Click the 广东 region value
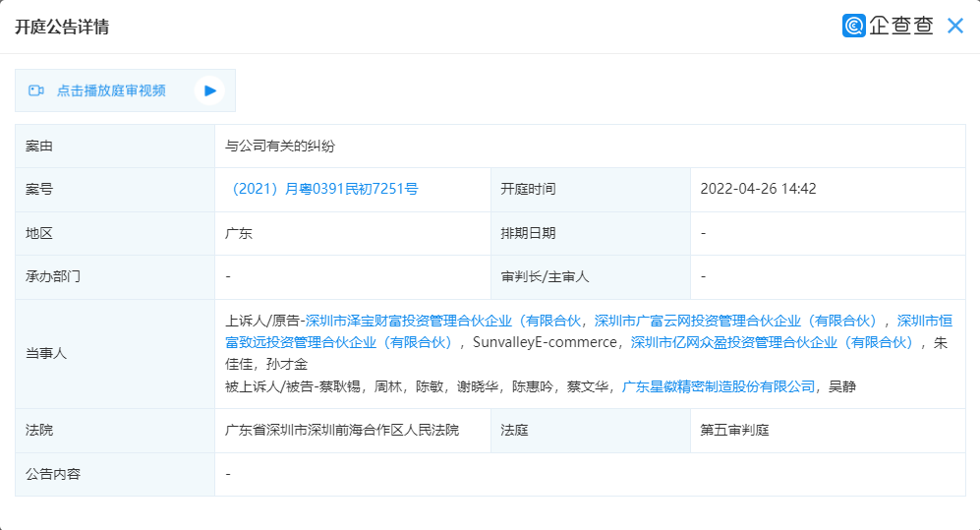The image size is (980, 530). [239, 233]
